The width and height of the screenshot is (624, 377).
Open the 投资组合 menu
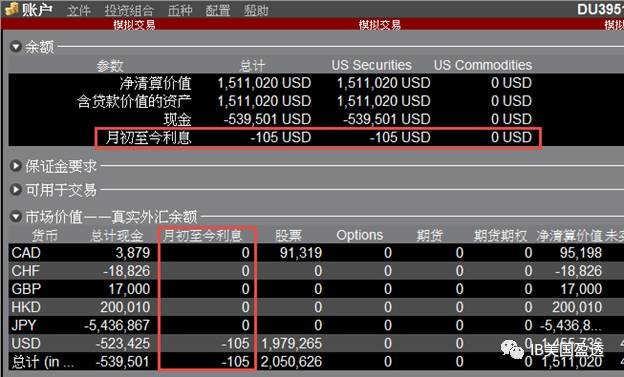coord(129,10)
